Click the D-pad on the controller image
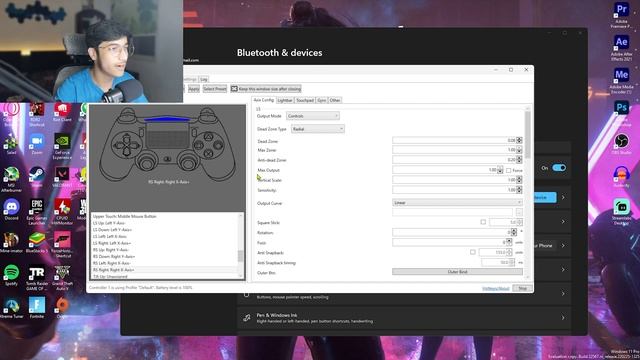The width and height of the screenshot is (640, 360). pos(127,144)
